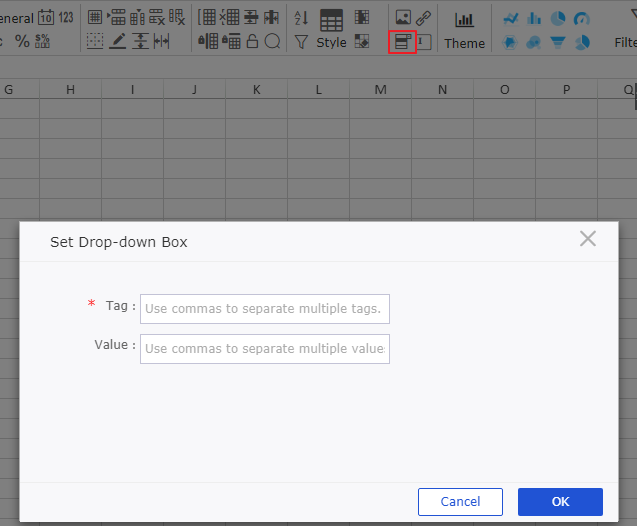Click the funnel chart icon

[x=558, y=42]
